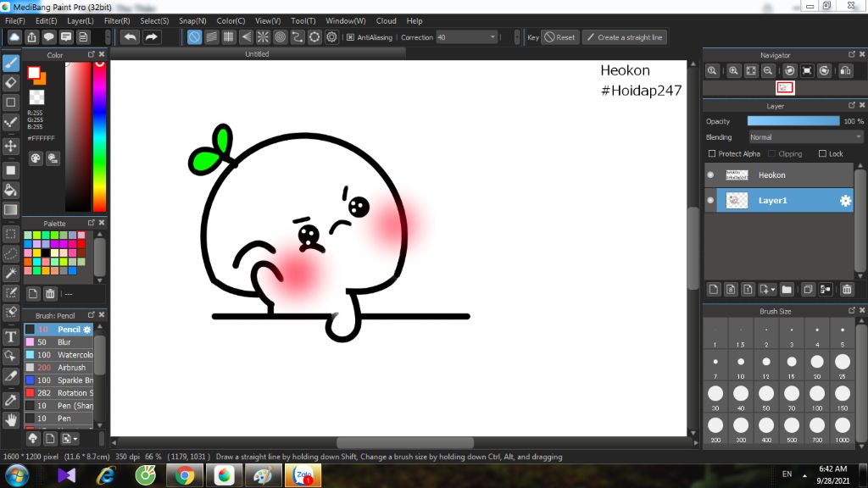Viewport: 868px width, 488px height.
Task: Open the Filter menu
Action: click(x=117, y=21)
